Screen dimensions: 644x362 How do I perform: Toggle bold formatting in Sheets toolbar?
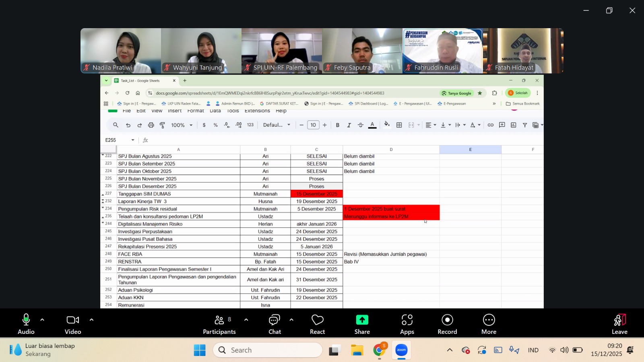(337, 125)
